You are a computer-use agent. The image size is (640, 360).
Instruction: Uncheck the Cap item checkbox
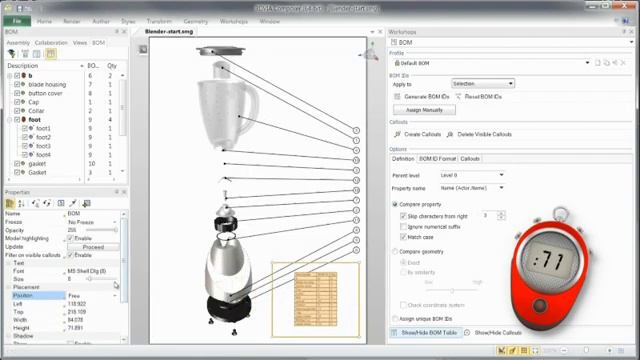click(x=17, y=102)
